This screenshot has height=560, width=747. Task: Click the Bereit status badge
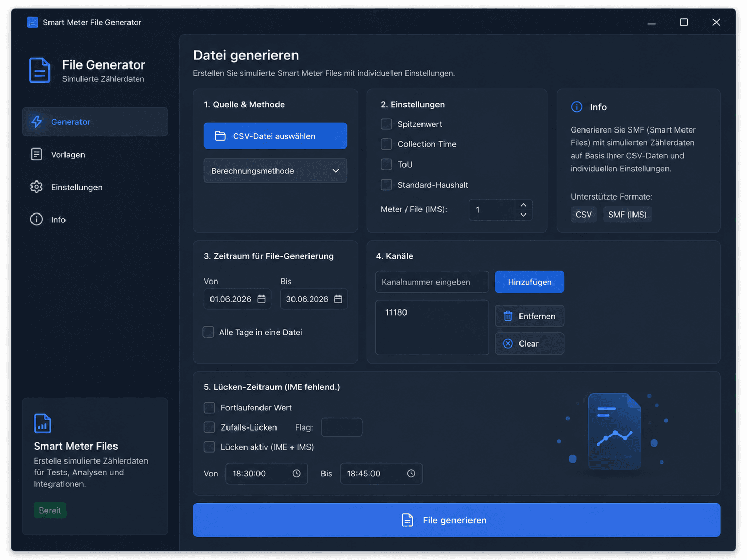coord(50,510)
